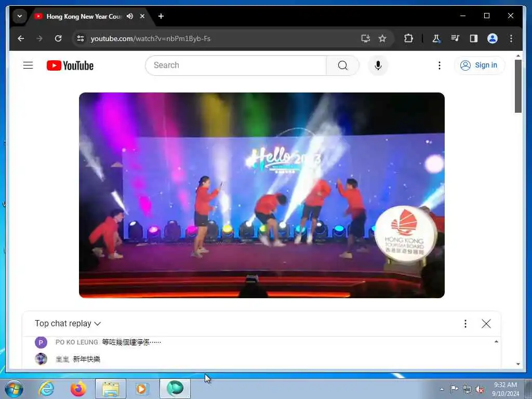Open the tab search dropdown arrow
532x399 pixels.
[20, 16]
